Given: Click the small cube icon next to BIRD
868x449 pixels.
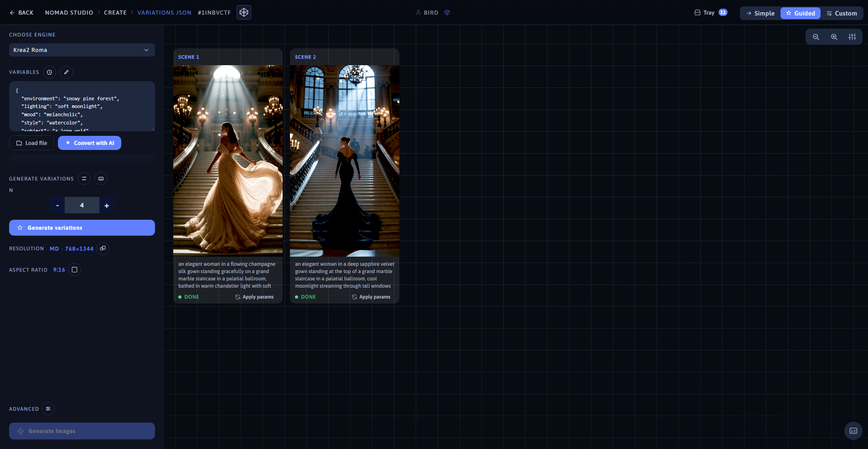Looking at the screenshot, I should pyautogui.click(x=447, y=13).
